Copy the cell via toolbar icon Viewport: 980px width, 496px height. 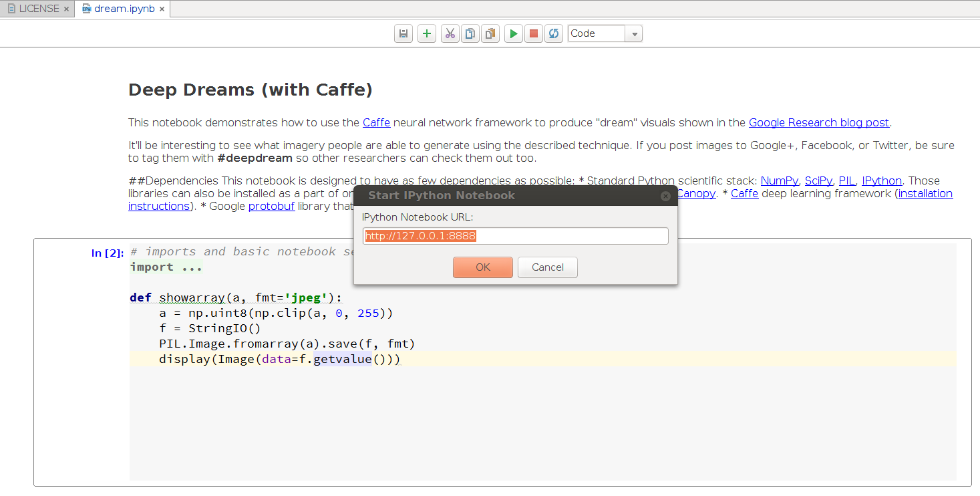[470, 33]
